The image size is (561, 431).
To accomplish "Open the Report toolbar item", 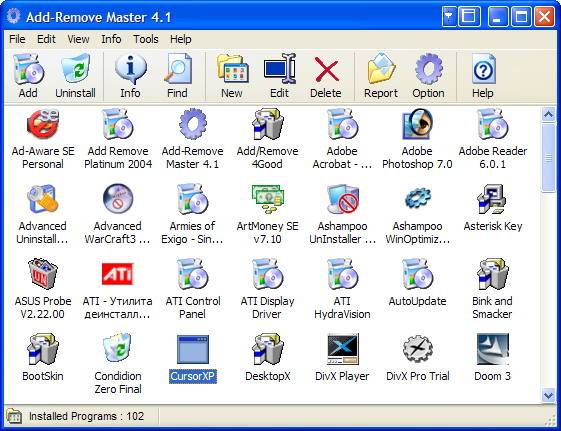I will point(381,76).
